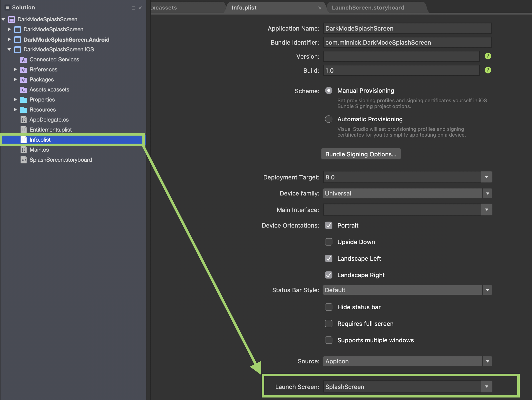Switch to the LaunchScreen.storyboard tab
This screenshot has width=532, height=400.
click(368, 8)
